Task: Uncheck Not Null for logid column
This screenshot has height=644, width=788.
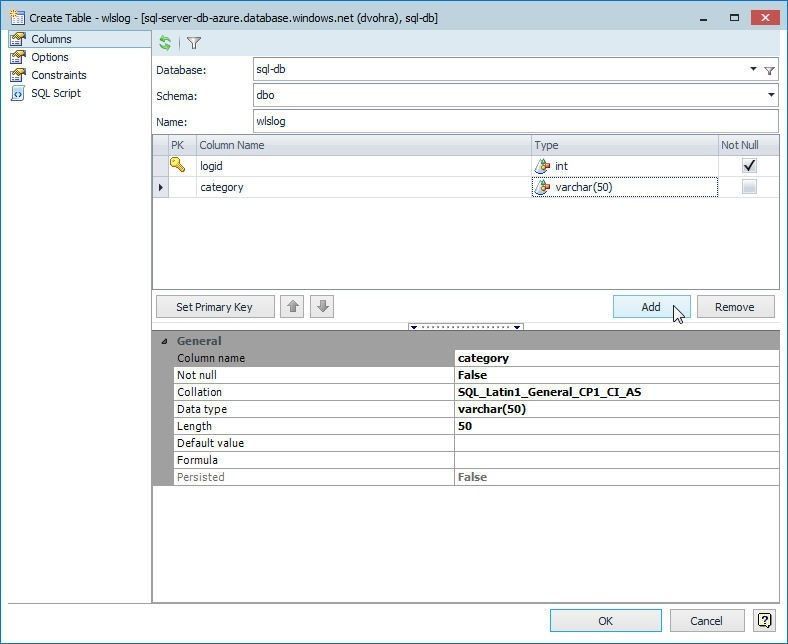Action: 749,165
